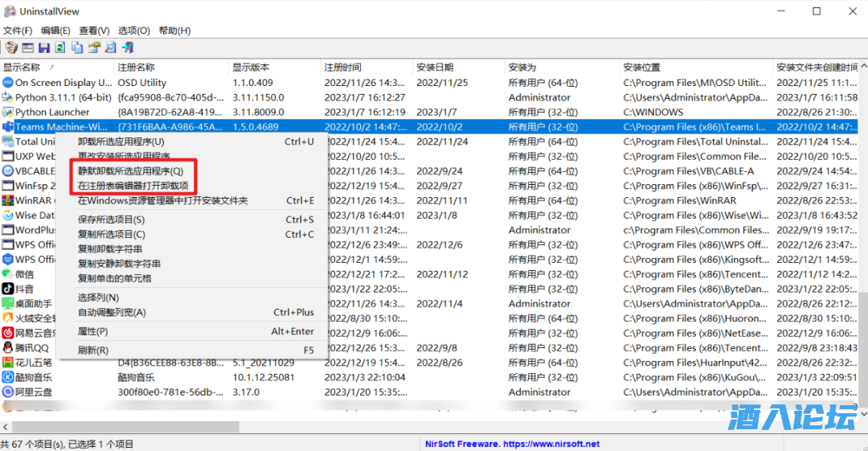Click the 花儿五笔 row icon
Screen dimensions: 868x451
point(8,363)
